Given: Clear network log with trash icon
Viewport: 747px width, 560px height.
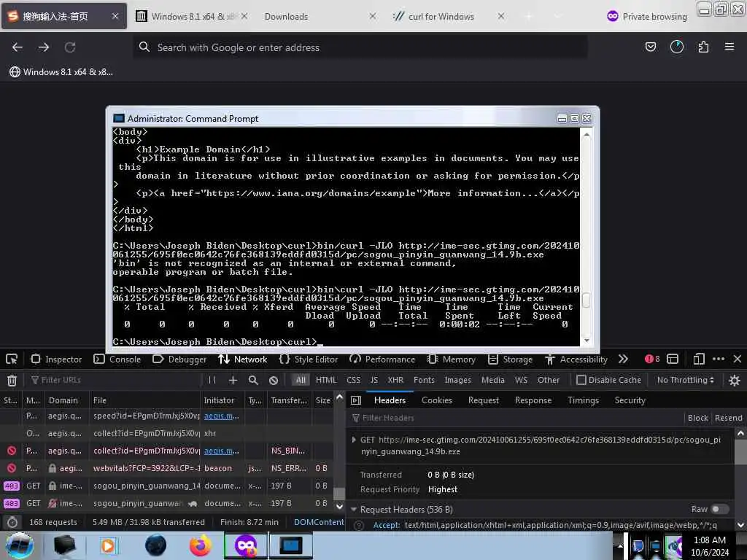Looking at the screenshot, I should click(12, 380).
